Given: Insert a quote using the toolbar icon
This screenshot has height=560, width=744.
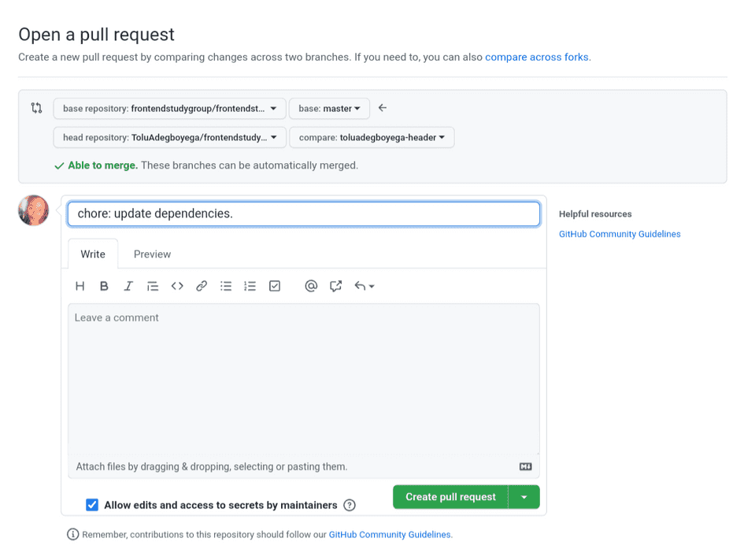Looking at the screenshot, I should (153, 286).
